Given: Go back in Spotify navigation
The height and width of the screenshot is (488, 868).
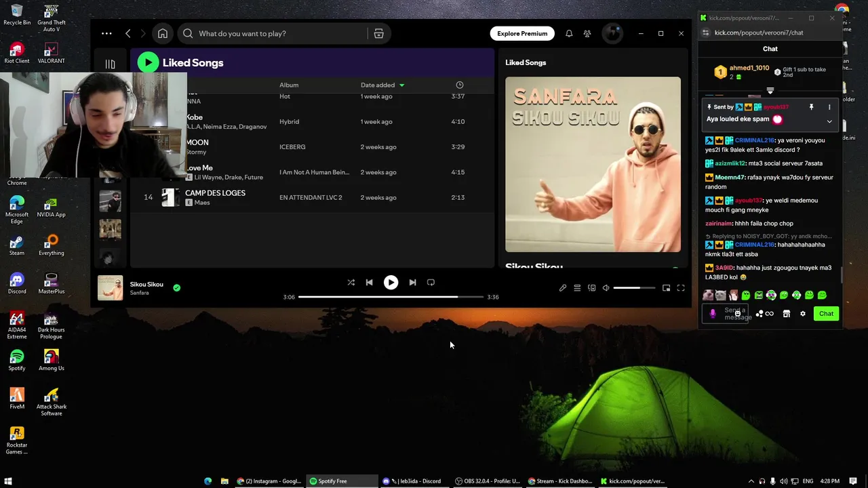Looking at the screenshot, I should [127, 33].
